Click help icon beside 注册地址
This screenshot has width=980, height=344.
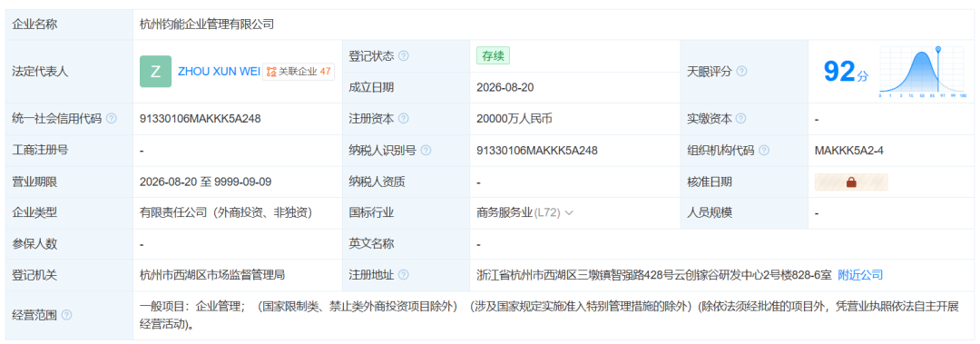tap(404, 275)
